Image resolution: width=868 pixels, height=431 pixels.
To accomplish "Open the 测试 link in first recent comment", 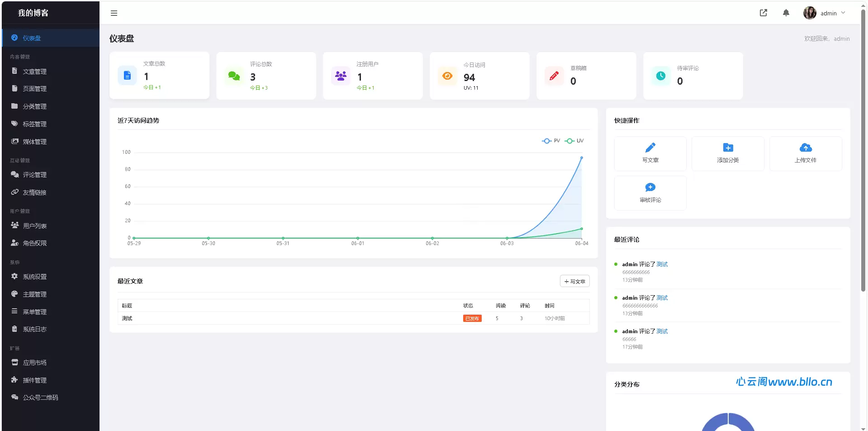I will 662,264.
